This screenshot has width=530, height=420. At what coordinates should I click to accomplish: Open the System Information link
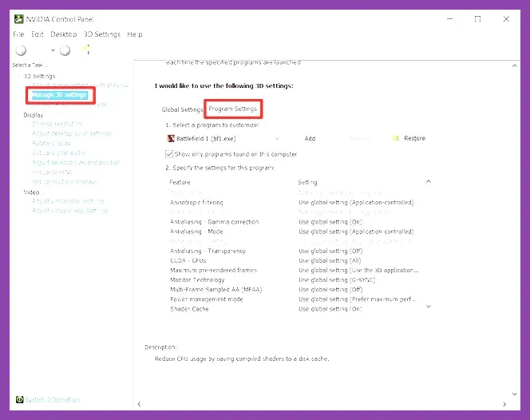coord(52,399)
